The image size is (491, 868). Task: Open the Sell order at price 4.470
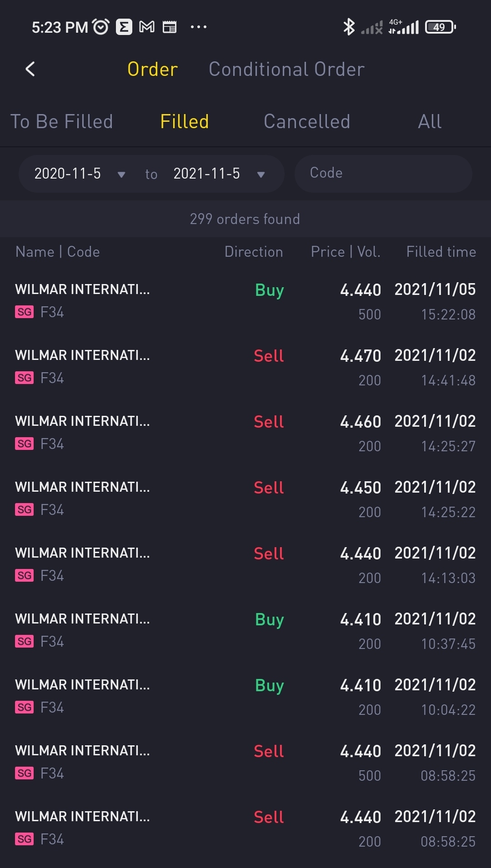tap(245, 367)
